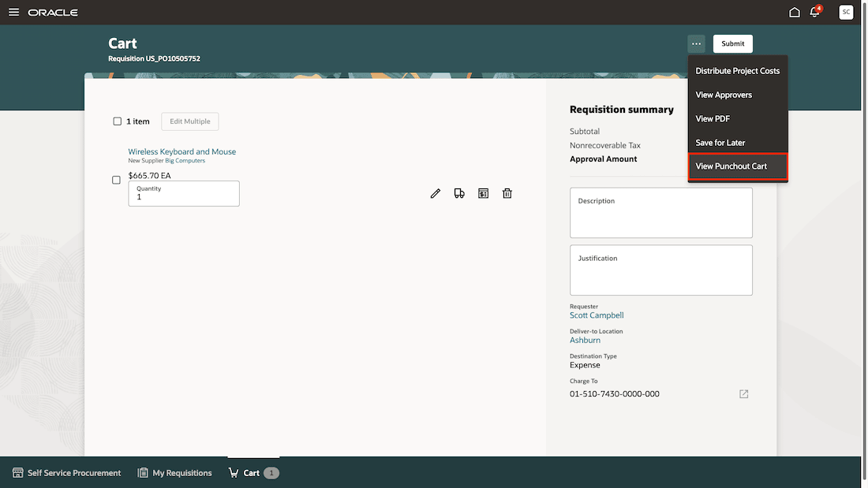The height and width of the screenshot is (488, 868).
Task: Click the Expense destination type value
Action: 585,365
